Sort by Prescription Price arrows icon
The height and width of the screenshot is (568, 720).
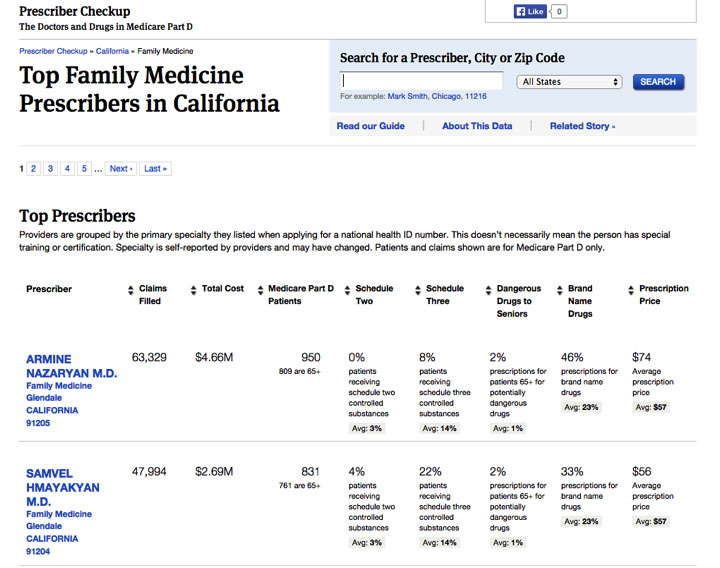[x=631, y=290]
